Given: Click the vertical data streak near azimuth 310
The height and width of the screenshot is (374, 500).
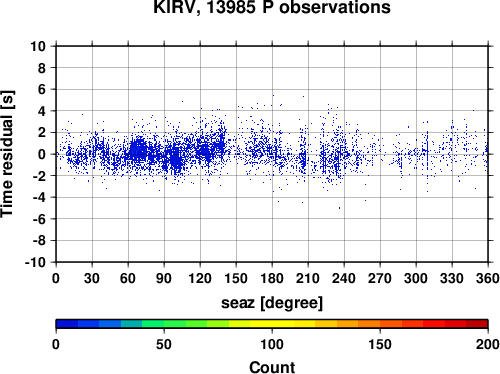Looking at the screenshot, I should pyautogui.click(x=427, y=157).
